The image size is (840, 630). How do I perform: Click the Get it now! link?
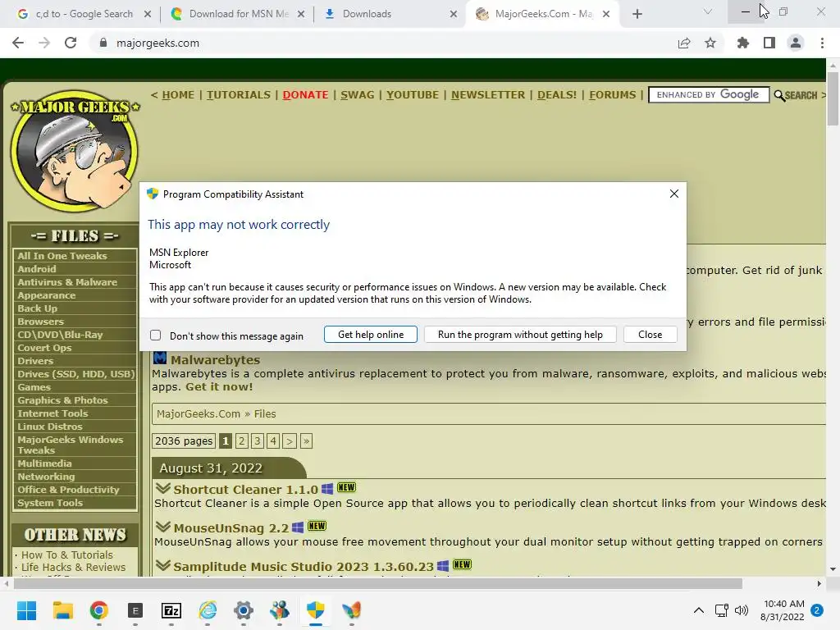click(x=219, y=387)
